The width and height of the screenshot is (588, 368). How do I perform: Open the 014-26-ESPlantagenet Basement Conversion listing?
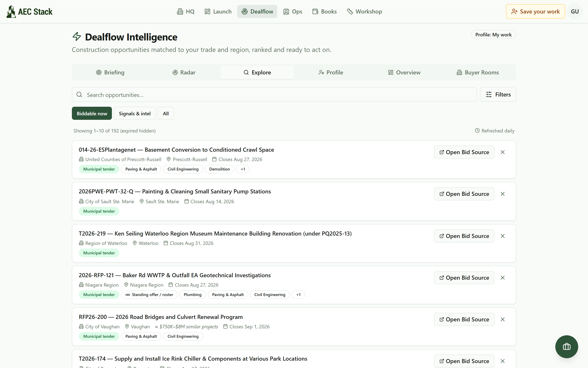click(176, 150)
